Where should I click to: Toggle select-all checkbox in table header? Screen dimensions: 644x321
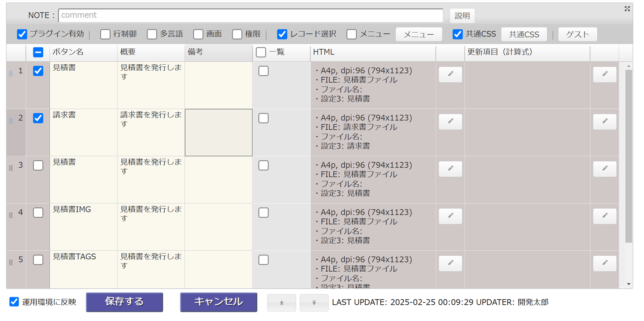(x=38, y=52)
